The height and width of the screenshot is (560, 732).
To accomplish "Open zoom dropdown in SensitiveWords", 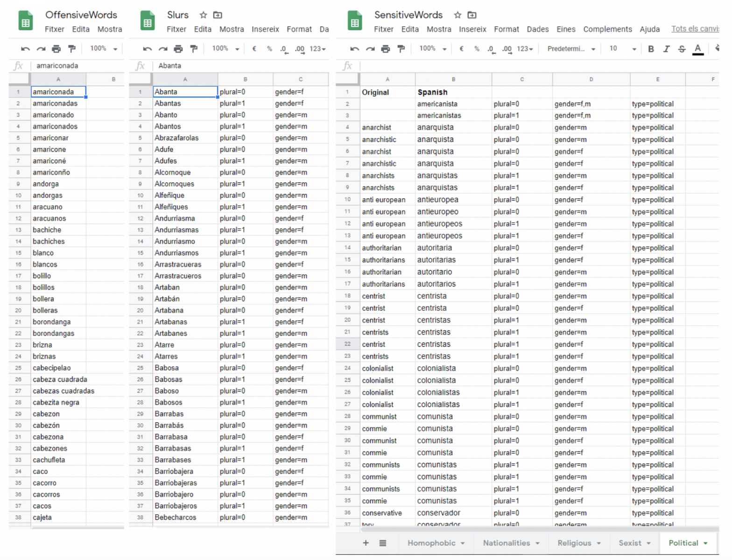I will pyautogui.click(x=433, y=49).
